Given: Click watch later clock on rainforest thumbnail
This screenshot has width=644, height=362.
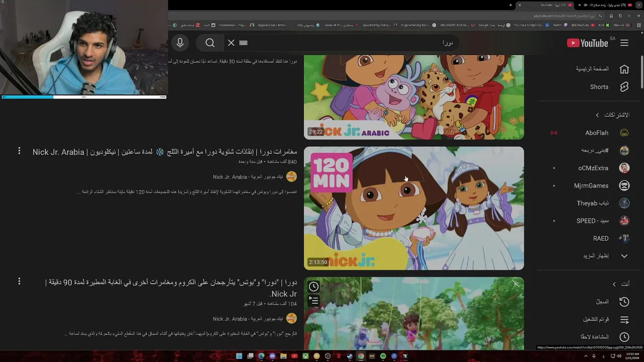Looking at the screenshot, I should (313, 287).
